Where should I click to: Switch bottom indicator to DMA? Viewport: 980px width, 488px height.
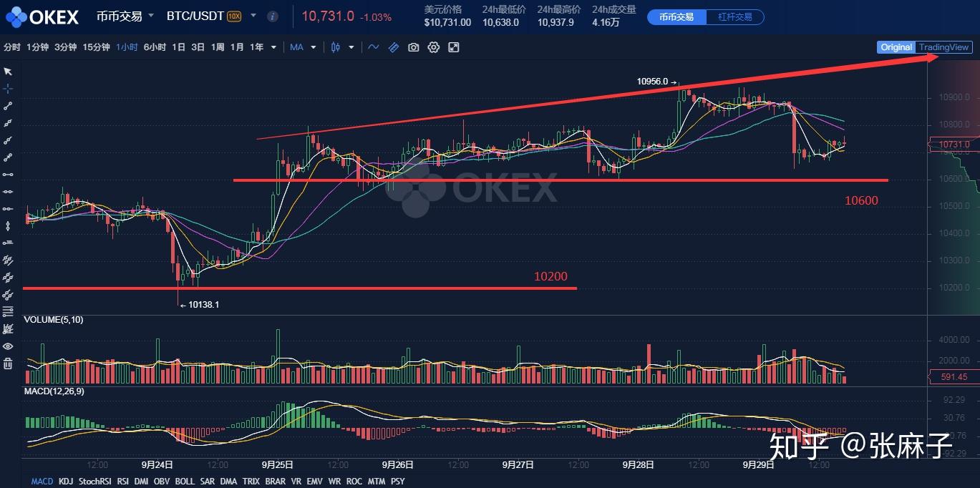click(228, 482)
